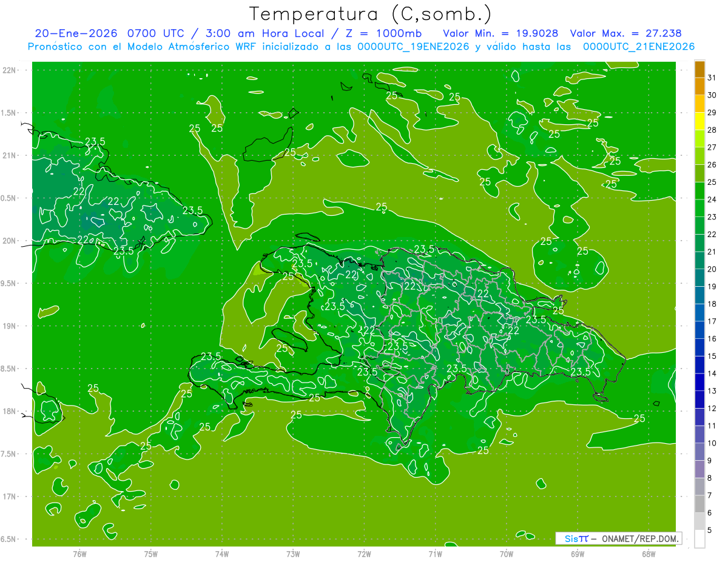Viewport: 728px width, 562px height.
Task: Click the "9.5N" latitude axis label
Action: tap(8, 284)
